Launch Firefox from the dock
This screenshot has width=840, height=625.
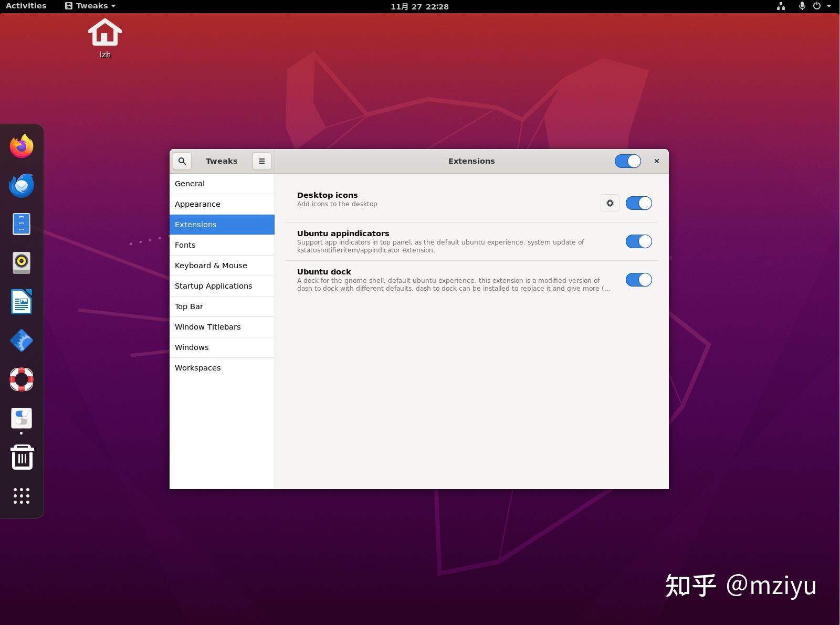(x=21, y=147)
